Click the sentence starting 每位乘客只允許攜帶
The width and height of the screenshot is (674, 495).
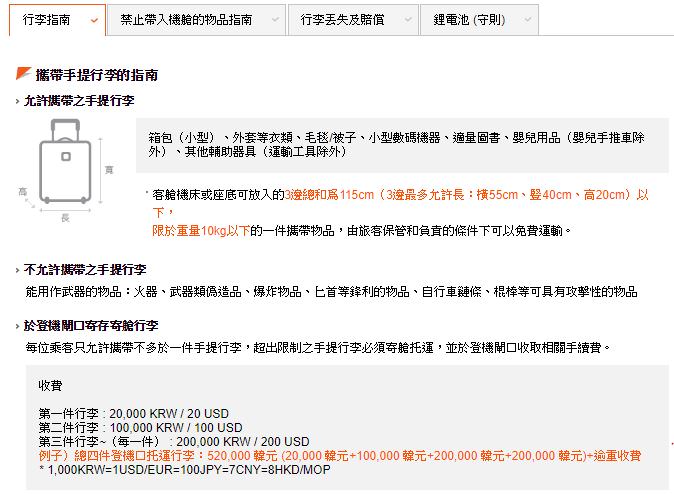[318, 347]
